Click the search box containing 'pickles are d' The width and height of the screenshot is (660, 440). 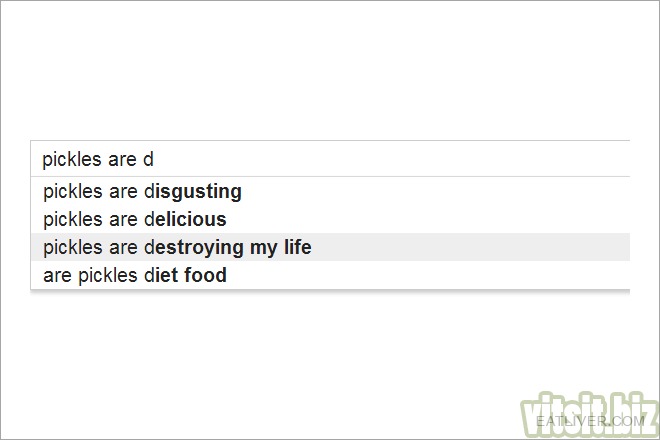pos(330,159)
